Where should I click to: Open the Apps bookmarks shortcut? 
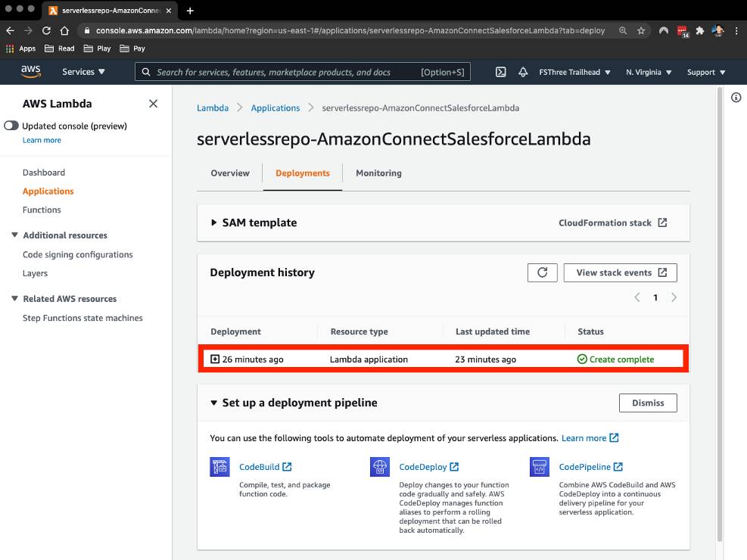(21, 48)
